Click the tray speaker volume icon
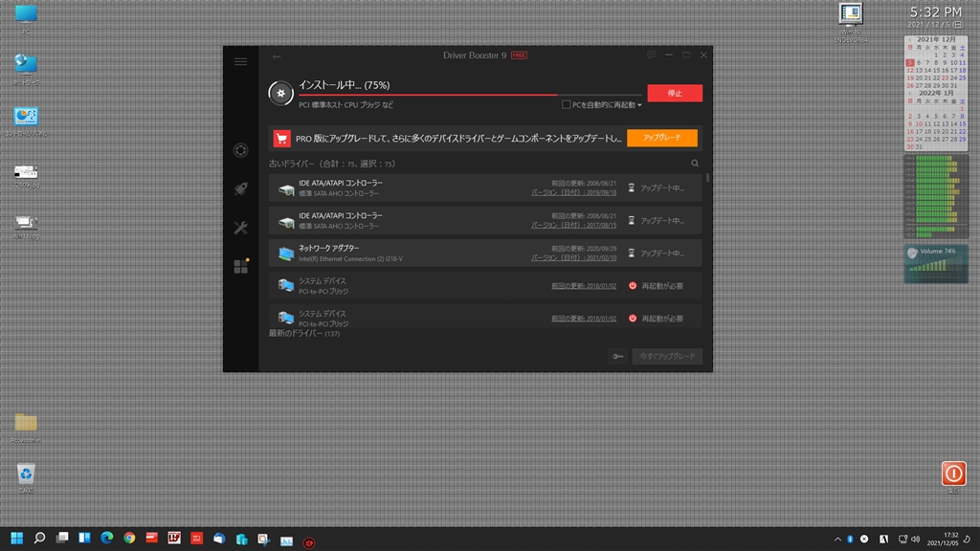Screen dimensions: 980x551 click(916, 540)
